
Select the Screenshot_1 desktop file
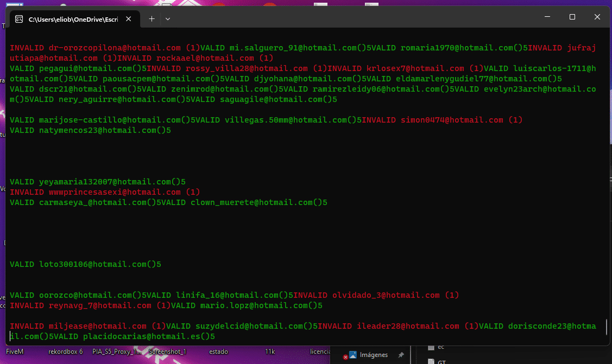coord(167,352)
